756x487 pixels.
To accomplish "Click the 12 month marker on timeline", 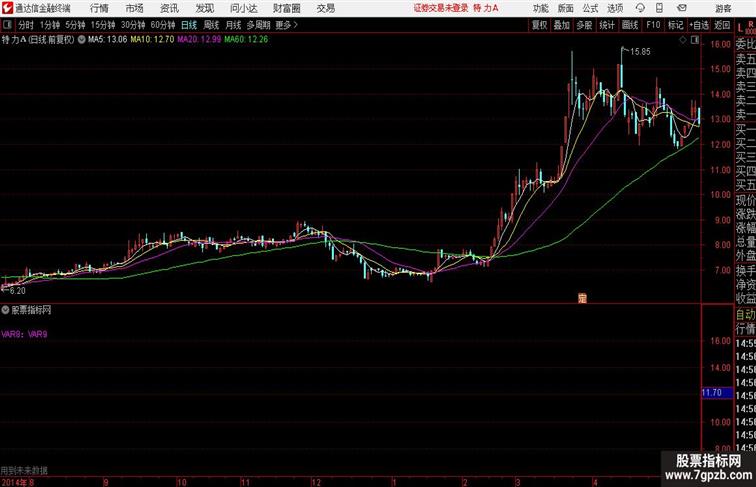I will click(x=315, y=482).
